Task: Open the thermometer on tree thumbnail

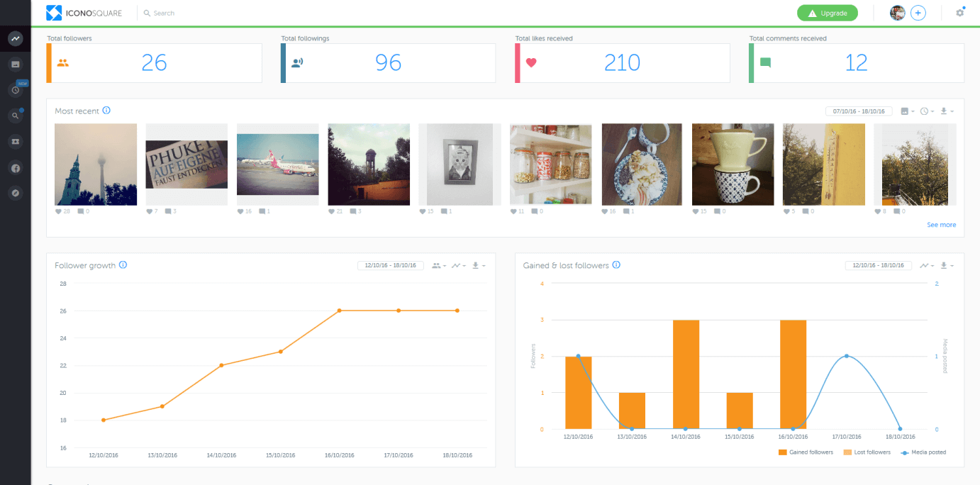Action: point(824,165)
